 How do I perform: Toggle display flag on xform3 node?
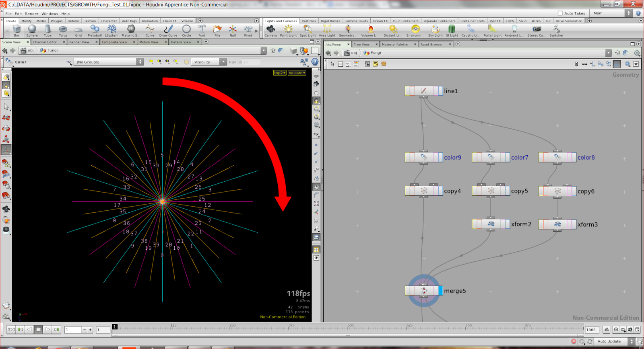click(574, 224)
